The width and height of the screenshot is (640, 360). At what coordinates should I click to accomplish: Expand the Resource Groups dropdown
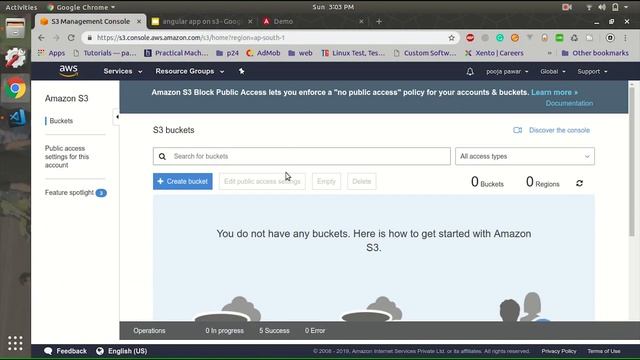tap(190, 71)
